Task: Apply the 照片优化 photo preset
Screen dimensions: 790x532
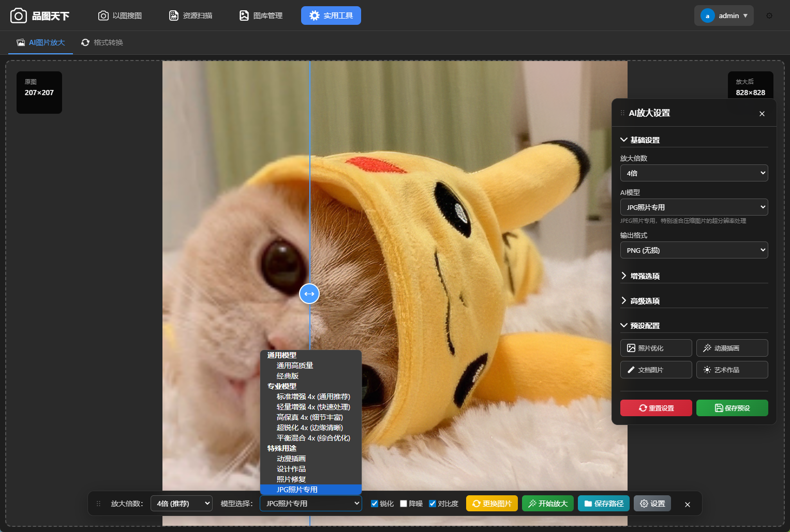Action: point(655,348)
